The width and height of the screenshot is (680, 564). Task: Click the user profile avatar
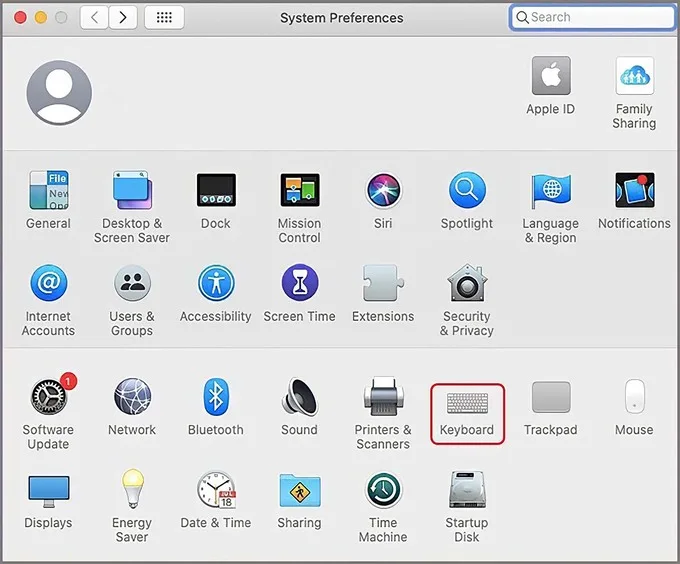59,93
